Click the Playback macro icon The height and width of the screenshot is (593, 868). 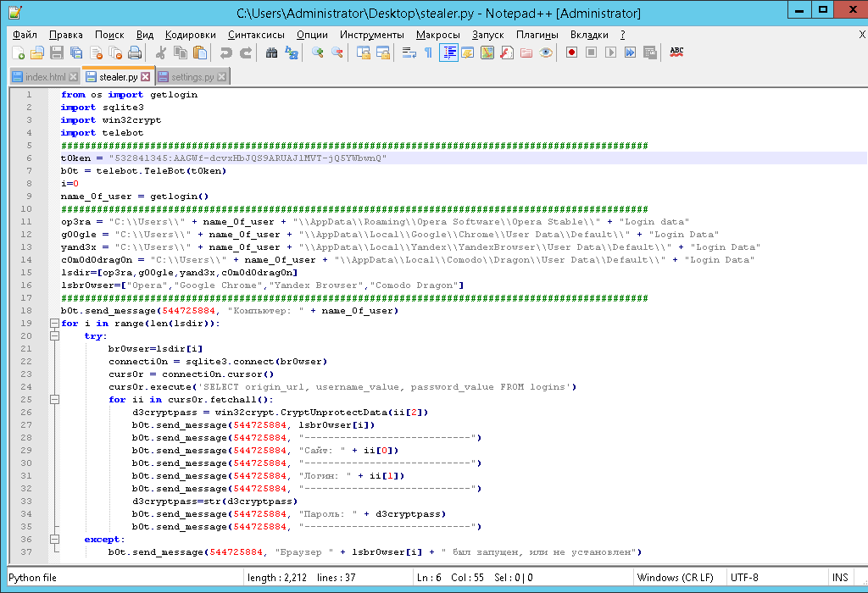tap(610, 53)
